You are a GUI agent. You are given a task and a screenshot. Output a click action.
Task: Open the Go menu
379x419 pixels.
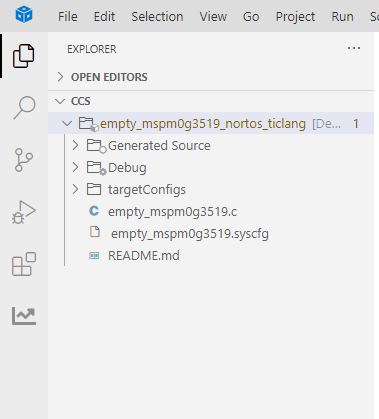[x=251, y=16]
